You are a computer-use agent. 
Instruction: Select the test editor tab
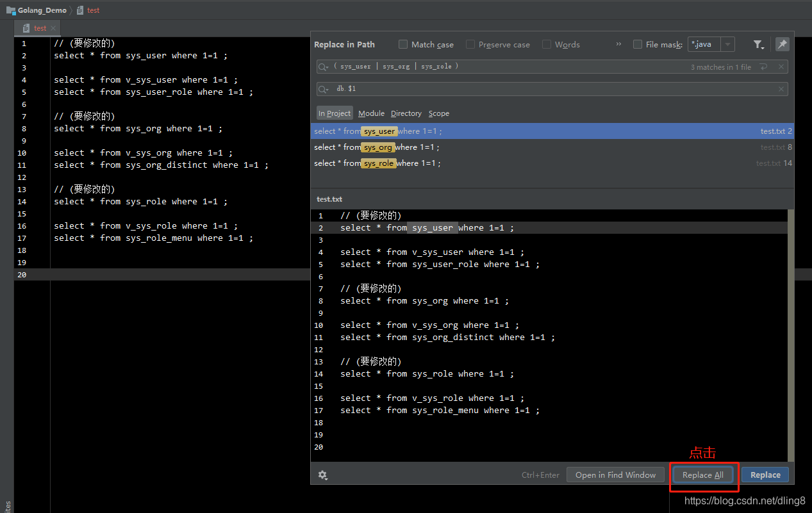point(38,28)
